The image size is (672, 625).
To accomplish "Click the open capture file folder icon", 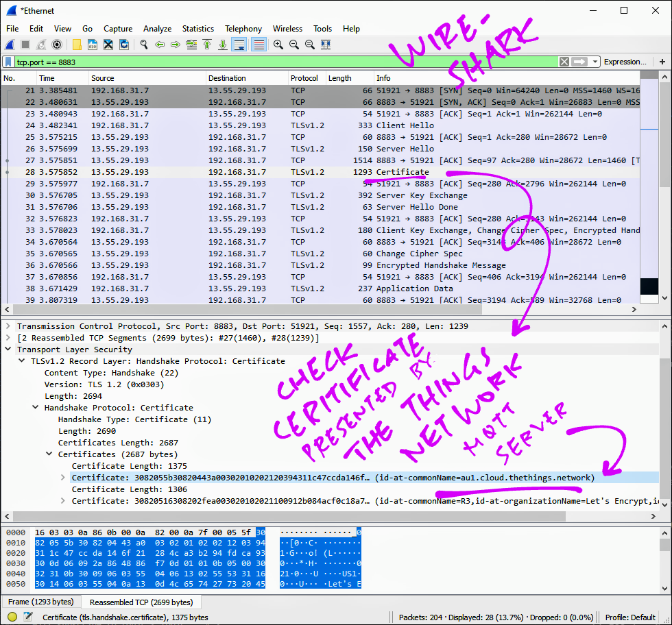I will click(x=77, y=45).
